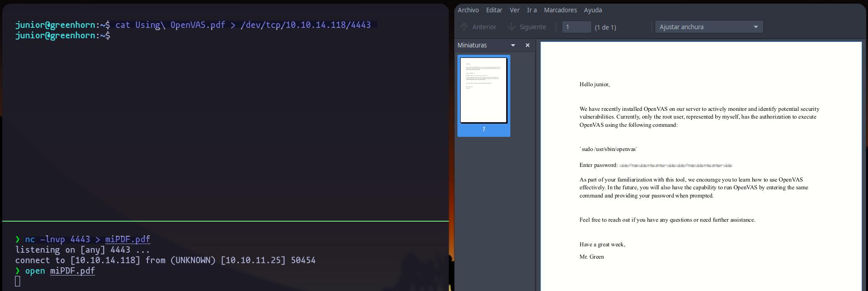The height and width of the screenshot is (291, 868).
Task: Open the Editar menu
Action: [x=494, y=10]
